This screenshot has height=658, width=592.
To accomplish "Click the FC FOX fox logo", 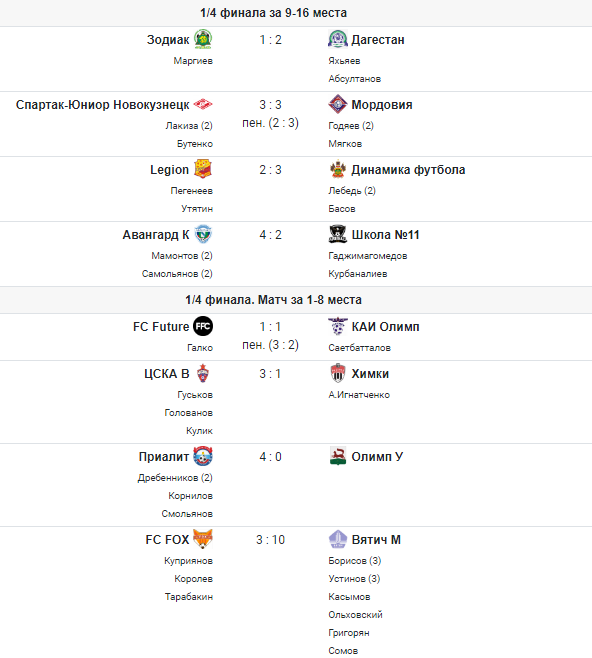I will (203, 539).
